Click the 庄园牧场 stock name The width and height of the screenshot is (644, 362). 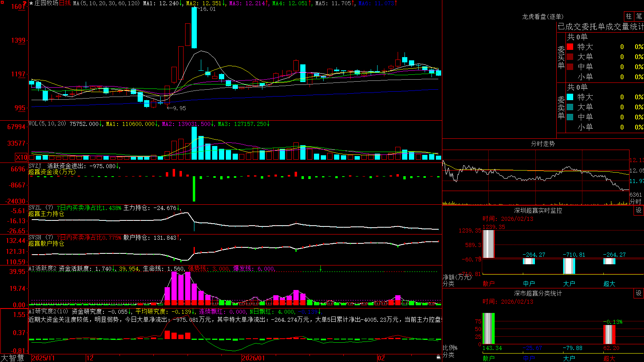(x=46, y=3)
